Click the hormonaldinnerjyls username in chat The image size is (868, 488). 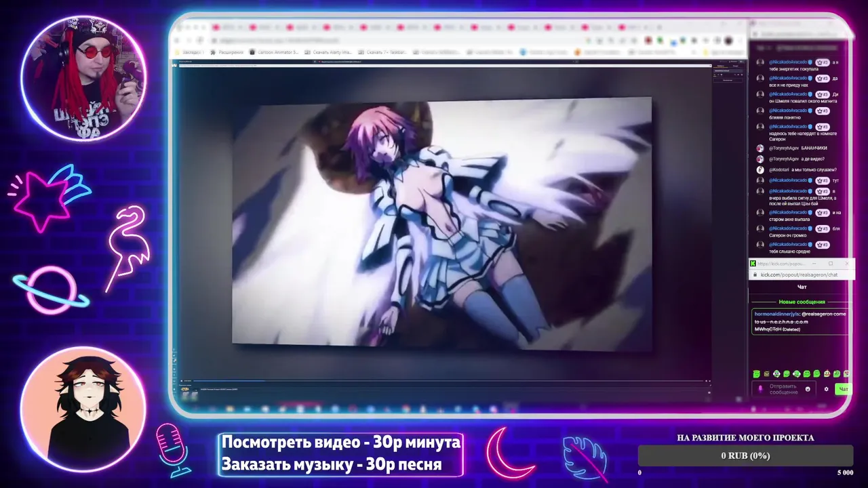pyautogui.click(x=776, y=314)
